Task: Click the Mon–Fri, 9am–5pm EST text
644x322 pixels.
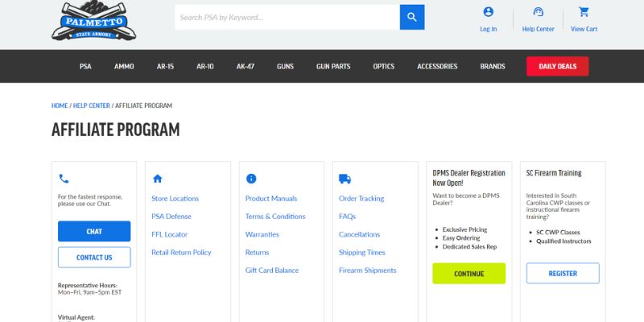Action: click(89, 292)
